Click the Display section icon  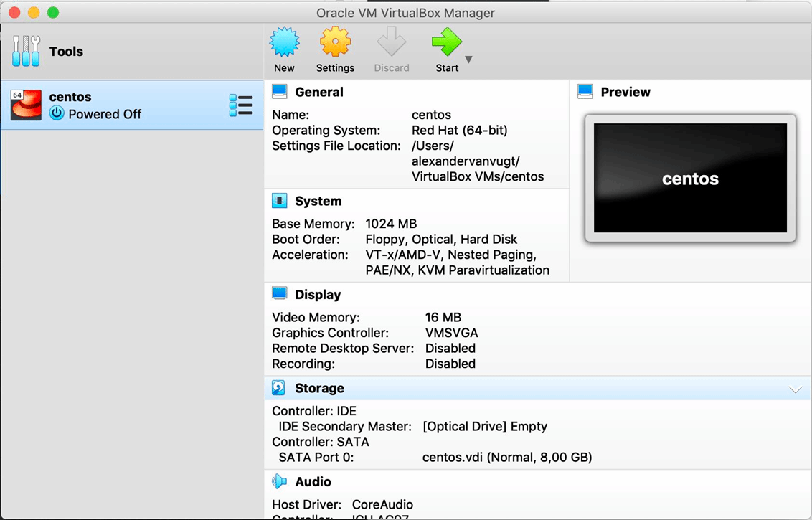[x=280, y=294]
